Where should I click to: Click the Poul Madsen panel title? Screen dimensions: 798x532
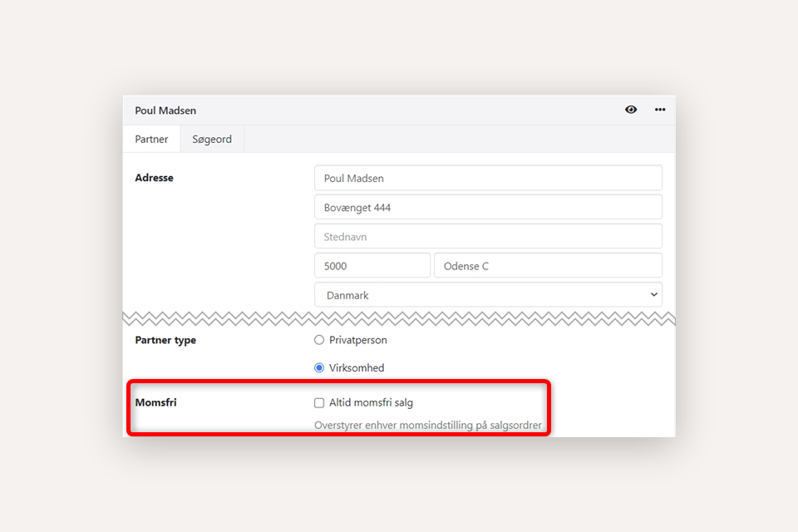coord(165,111)
